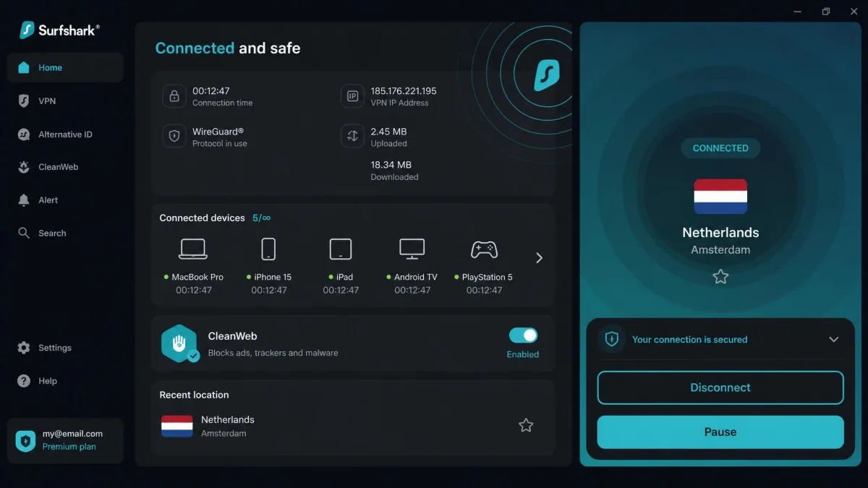The height and width of the screenshot is (488, 868).
Task: Open the Home sidebar item
Action: tap(65, 67)
